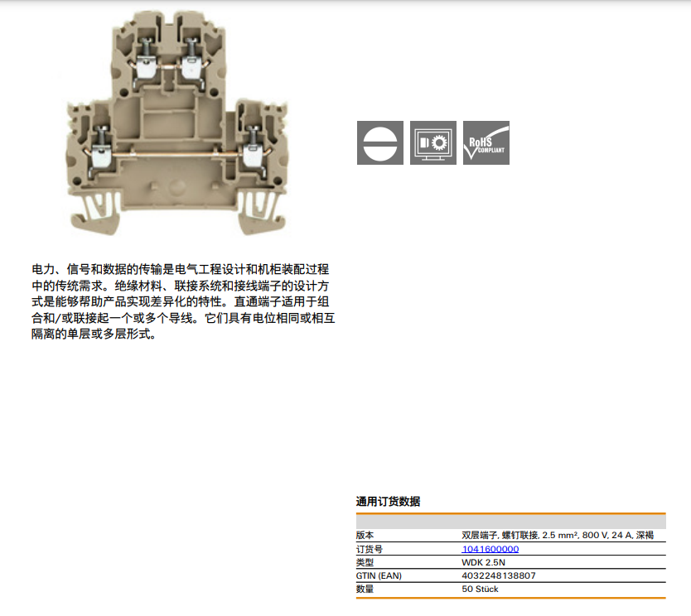691x616 pixels.
Task: Click the WDK 2.5N type value
Action: [x=484, y=562]
